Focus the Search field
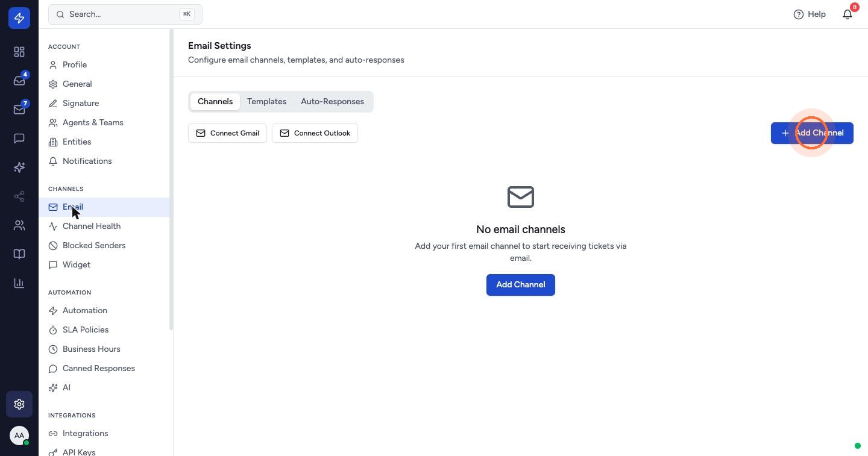Image resolution: width=868 pixels, height=456 pixels. [125, 14]
